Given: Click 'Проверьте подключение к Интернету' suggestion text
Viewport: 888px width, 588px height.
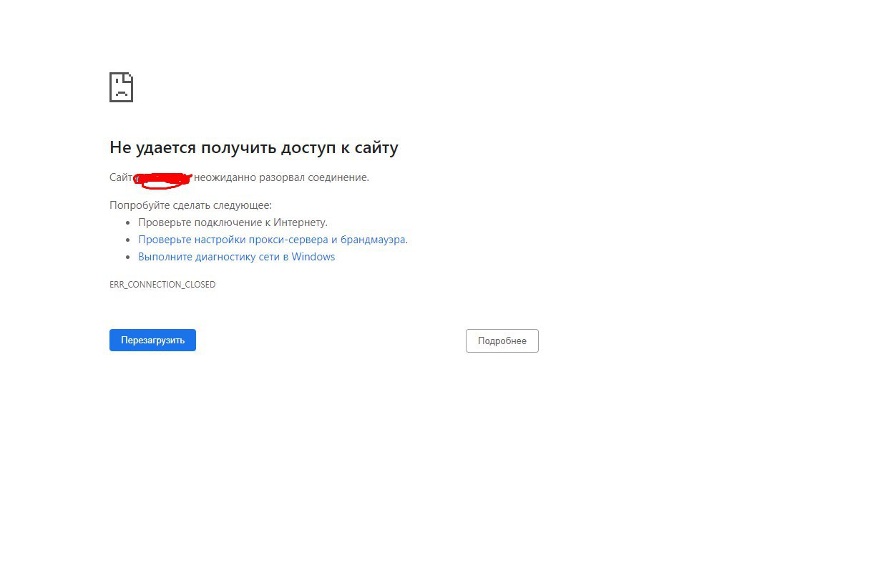Looking at the screenshot, I should (233, 222).
